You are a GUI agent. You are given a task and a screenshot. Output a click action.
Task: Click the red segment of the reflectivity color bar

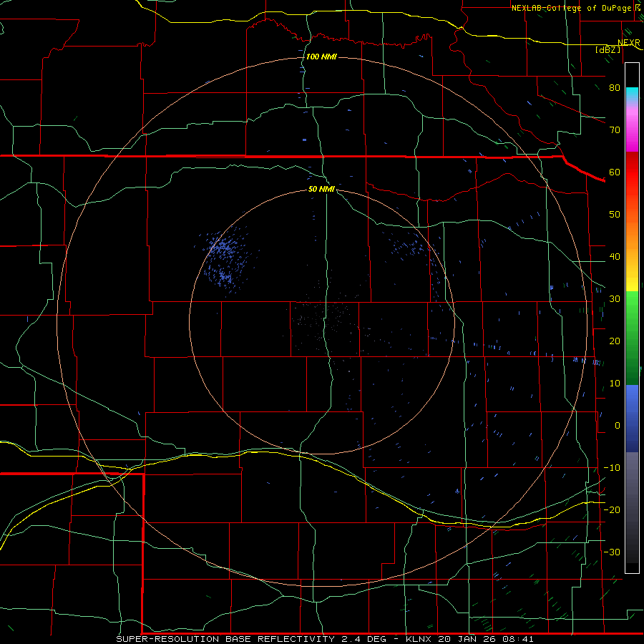point(632,182)
